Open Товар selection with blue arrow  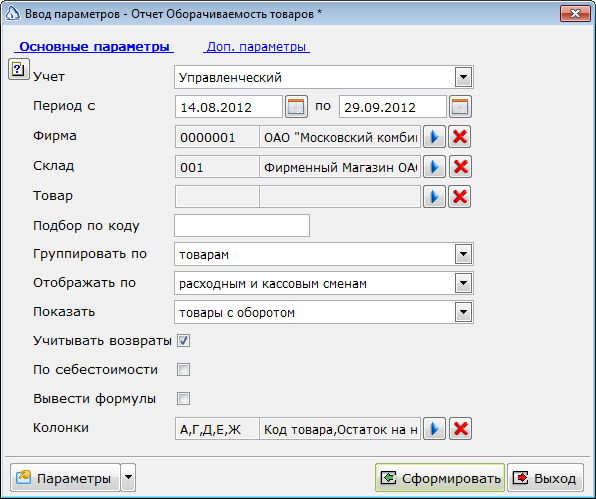click(434, 197)
